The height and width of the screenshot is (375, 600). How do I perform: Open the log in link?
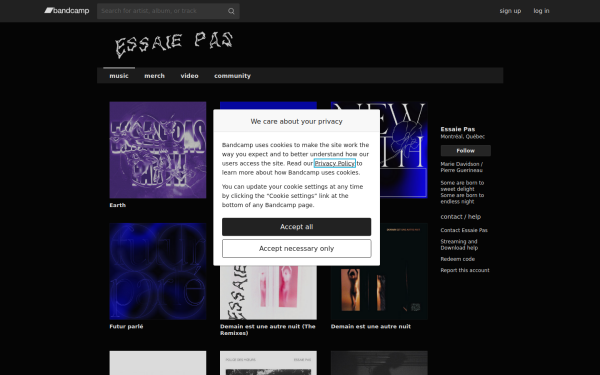click(x=541, y=11)
